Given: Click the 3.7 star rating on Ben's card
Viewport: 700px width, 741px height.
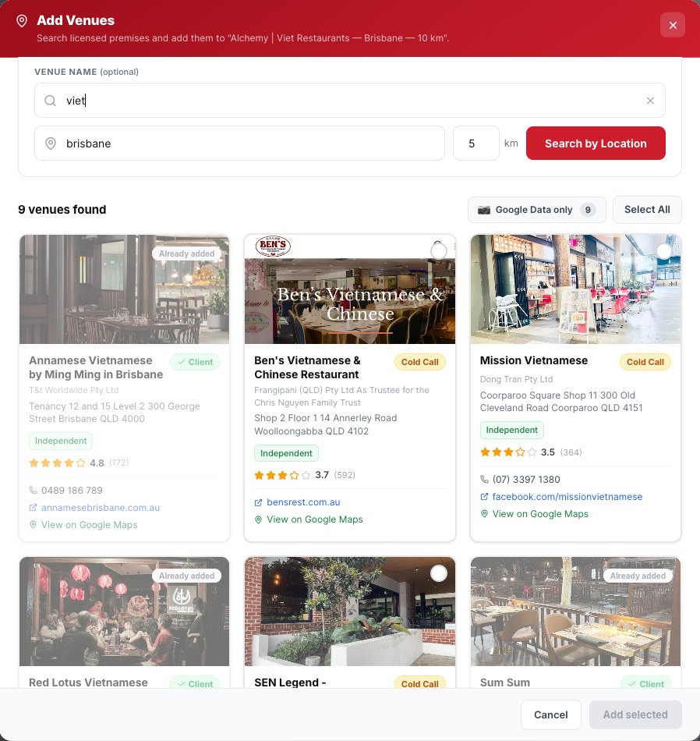Looking at the screenshot, I should [305, 475].
